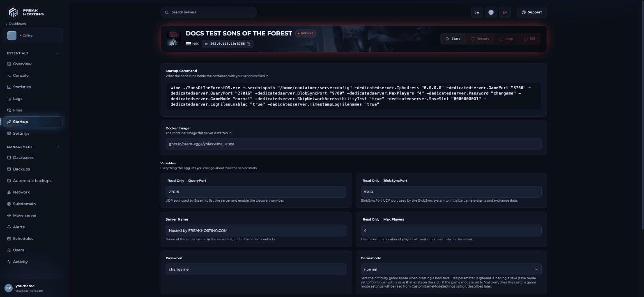Click the Alerts bell icon
Viewport: 644px width, 297px height.
pyautogui.click(x=9, y=227)
